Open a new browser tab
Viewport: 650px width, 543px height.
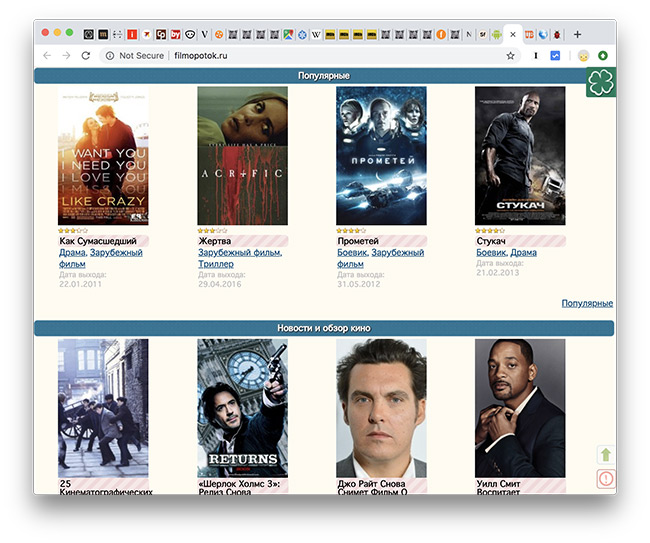point(577,34)
